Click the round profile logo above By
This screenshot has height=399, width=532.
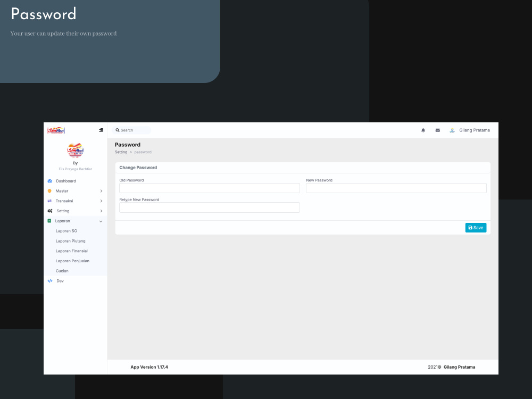[76, 151]
